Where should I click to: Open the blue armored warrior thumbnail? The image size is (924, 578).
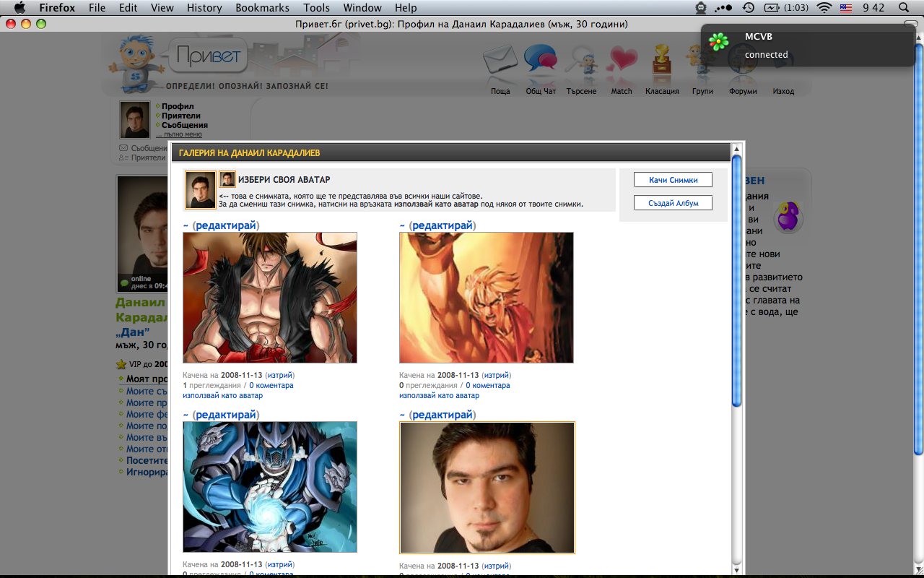tap(270, 487)
